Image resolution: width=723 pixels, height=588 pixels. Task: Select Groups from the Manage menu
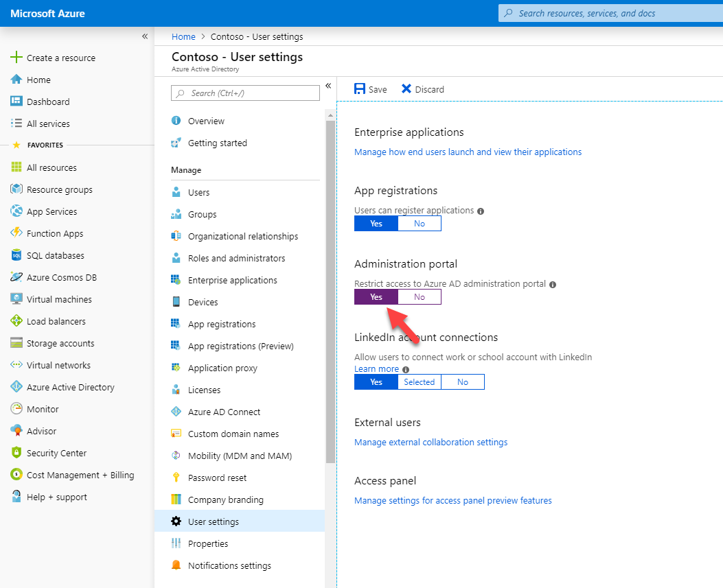click(201, 214)
